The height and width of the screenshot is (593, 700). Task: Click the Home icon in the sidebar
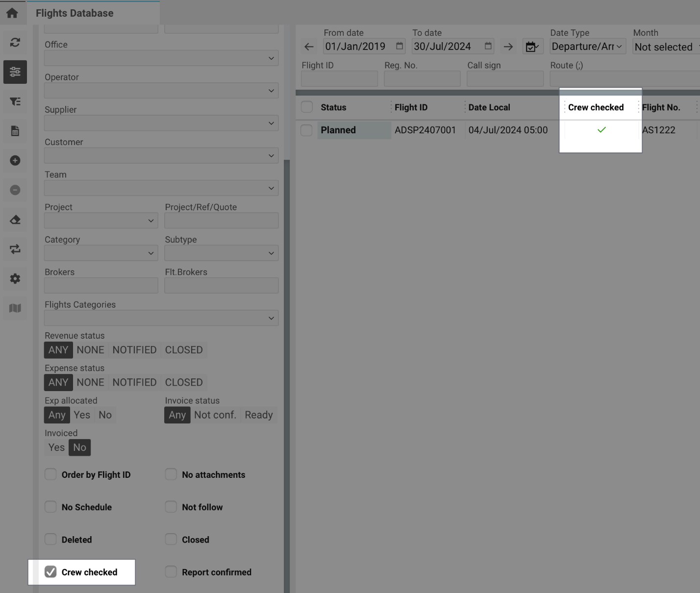coord(13,13)
